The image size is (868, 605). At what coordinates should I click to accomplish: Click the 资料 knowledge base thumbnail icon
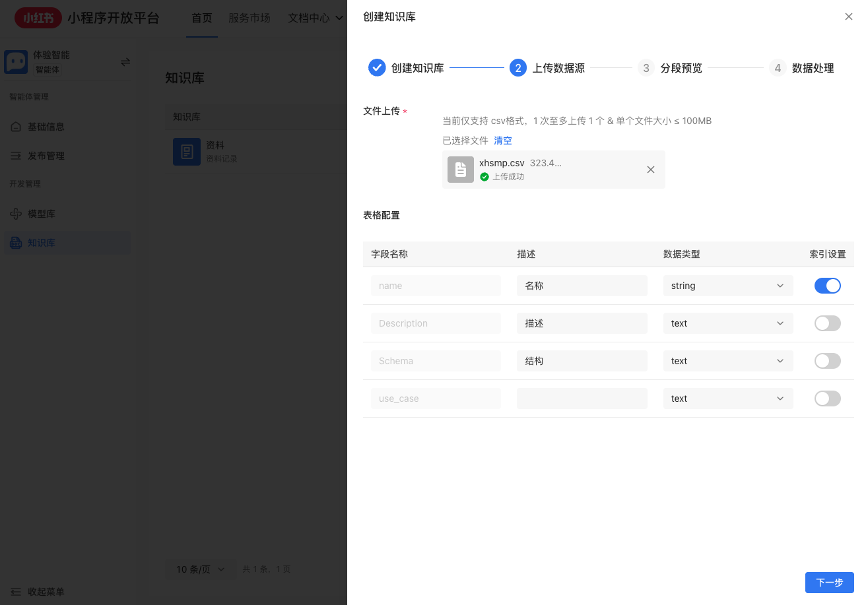click(187, 152)
